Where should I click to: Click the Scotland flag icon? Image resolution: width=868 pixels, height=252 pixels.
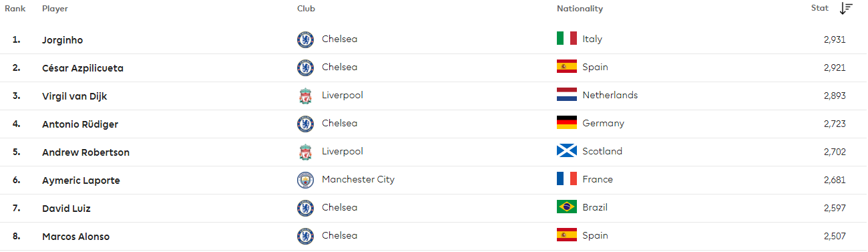567,151
